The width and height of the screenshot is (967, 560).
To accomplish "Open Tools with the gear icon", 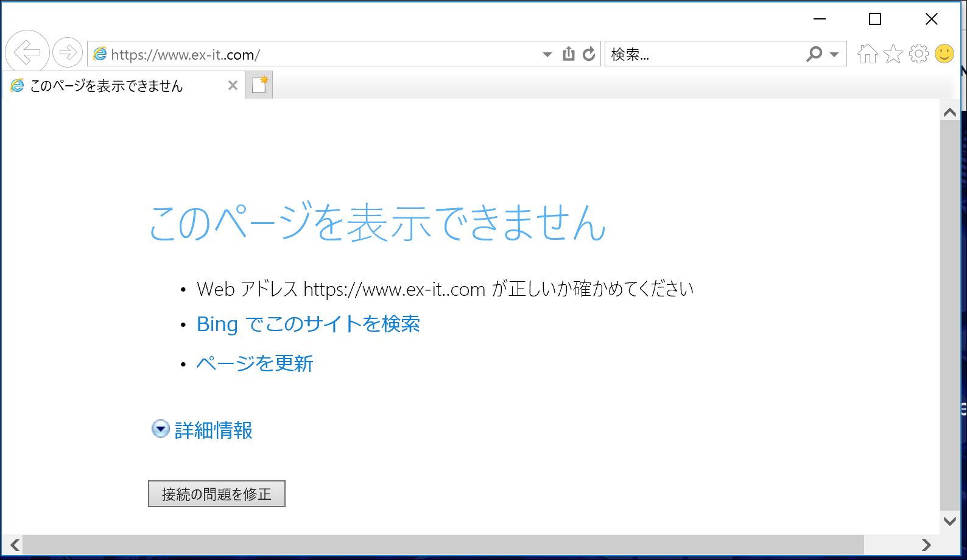I will click(x=919, y=54).
